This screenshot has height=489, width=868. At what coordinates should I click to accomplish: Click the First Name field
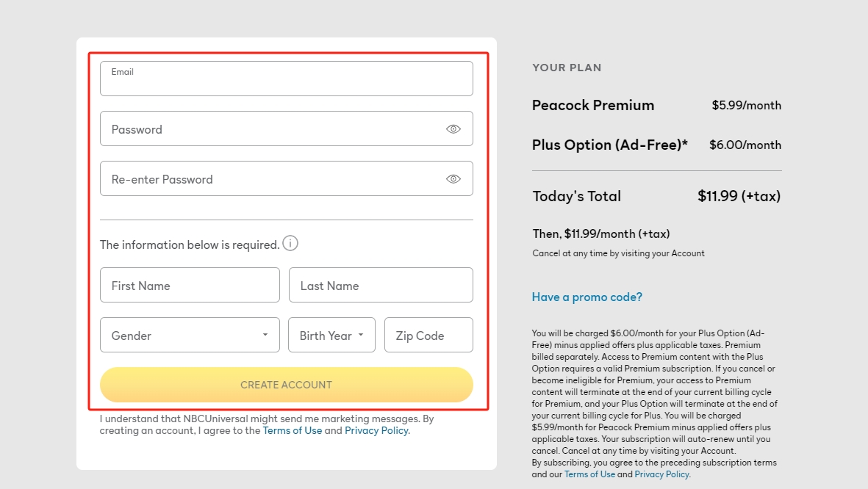tap(190, 286)
